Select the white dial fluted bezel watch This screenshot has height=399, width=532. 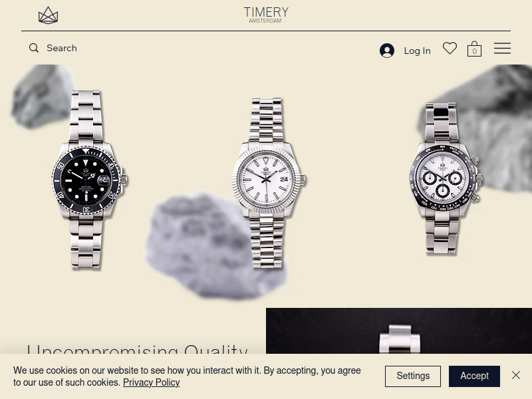coord(268,184)
